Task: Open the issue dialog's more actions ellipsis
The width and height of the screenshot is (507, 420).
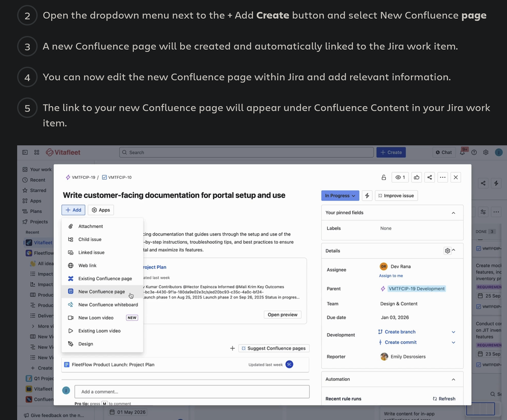Action: tap(443, 177)
